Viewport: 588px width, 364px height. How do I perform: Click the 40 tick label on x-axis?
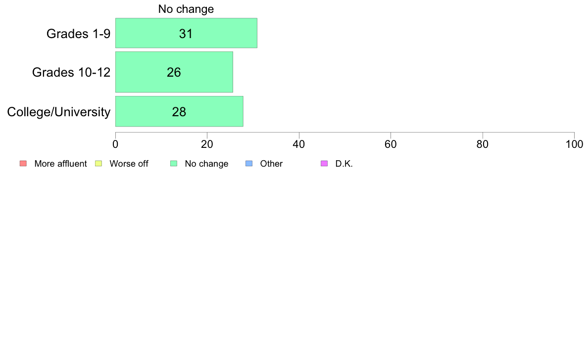pos(299,144)
